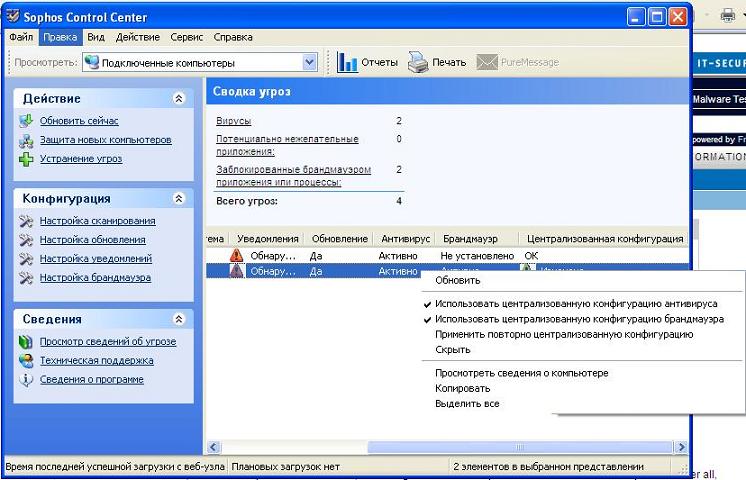This screenshot has width=746, height=480.
Task: Click the Заблокированные брандмауэром приложения link
Action: pos(294,176)
